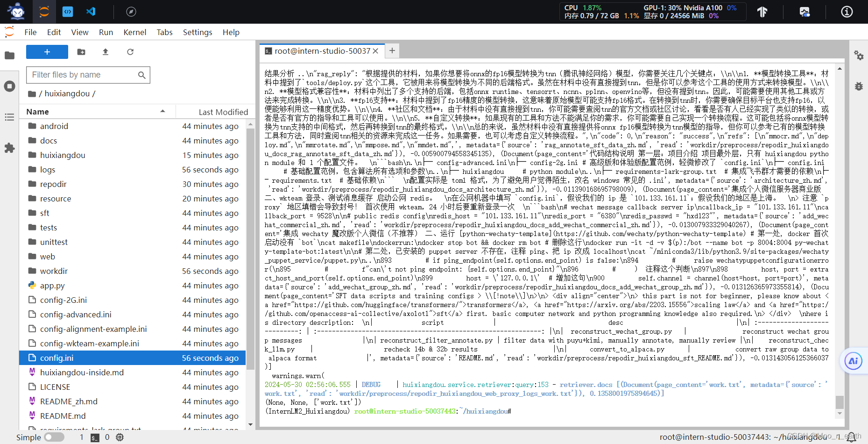The image size is (868, 444).
Task: Select the app.py file
Action: pos(133,286)
